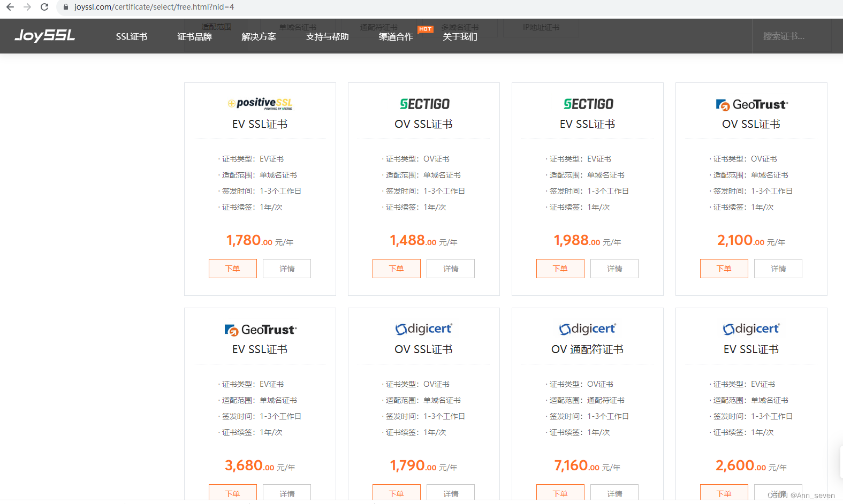Click the 2,100.00 元/年 price
The height and width of the screenshot is (504, 843).
click(751, 241)
